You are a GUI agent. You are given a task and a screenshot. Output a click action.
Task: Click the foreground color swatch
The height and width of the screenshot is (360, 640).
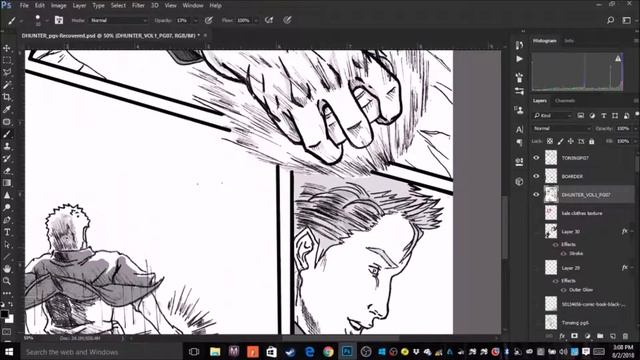point(4,314)
